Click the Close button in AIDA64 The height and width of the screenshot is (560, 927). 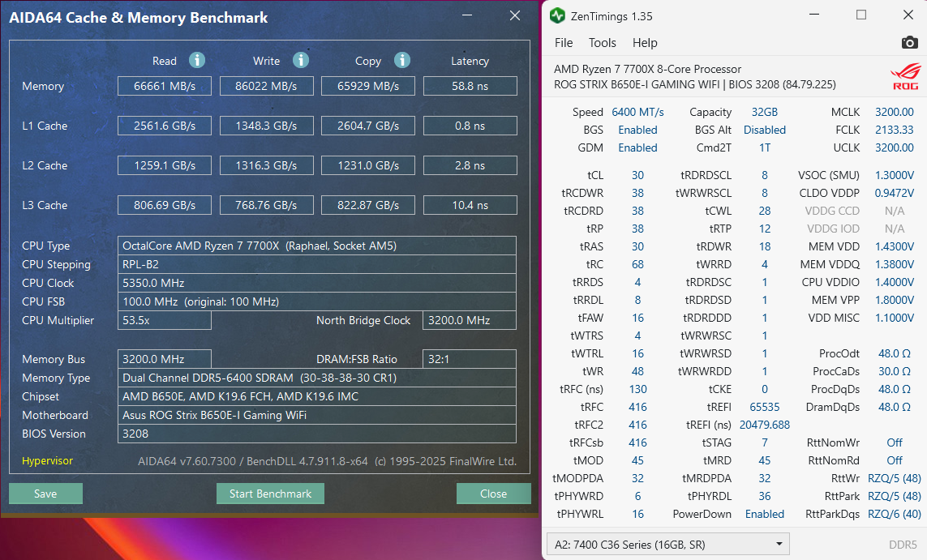[x=493, y=494]
